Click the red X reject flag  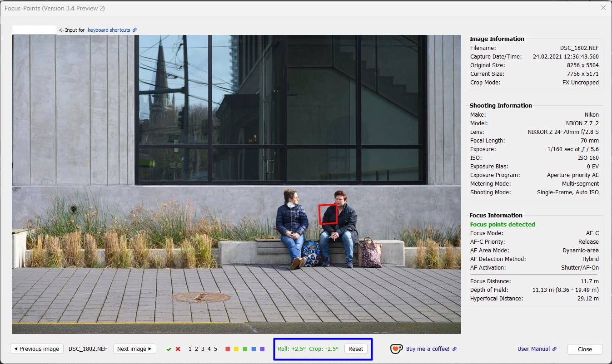point(178,349)
